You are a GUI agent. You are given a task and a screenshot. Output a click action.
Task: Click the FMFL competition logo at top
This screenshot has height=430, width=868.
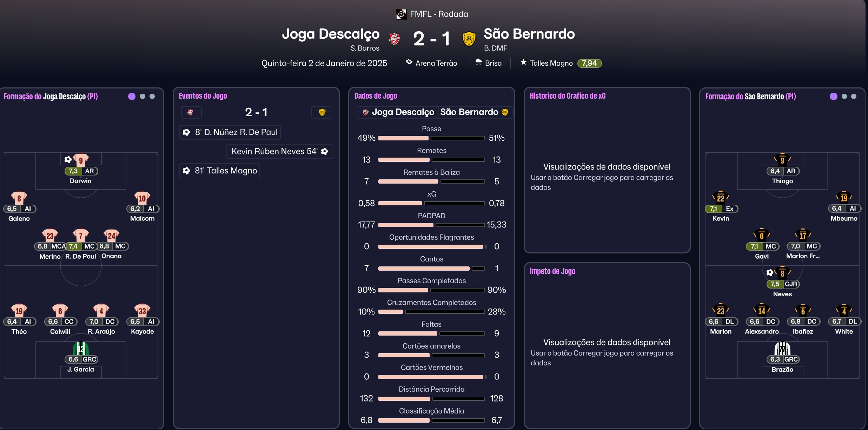pyautogui.click(x=401, y=14)
